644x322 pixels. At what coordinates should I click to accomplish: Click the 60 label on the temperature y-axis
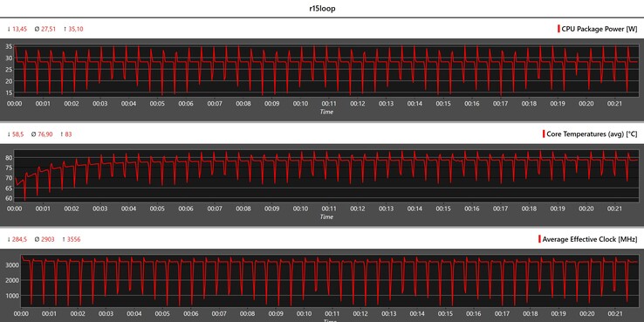point(9,198)
